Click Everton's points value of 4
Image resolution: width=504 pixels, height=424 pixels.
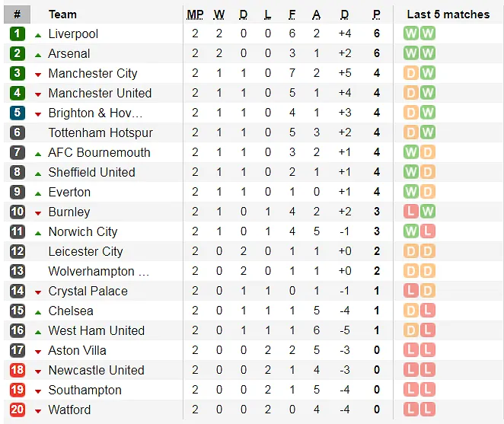click(x=376, y=192)
